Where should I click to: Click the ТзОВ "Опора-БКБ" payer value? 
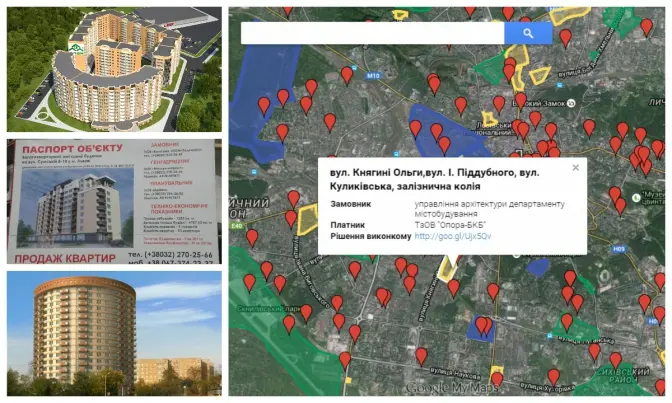click(450, 225)
